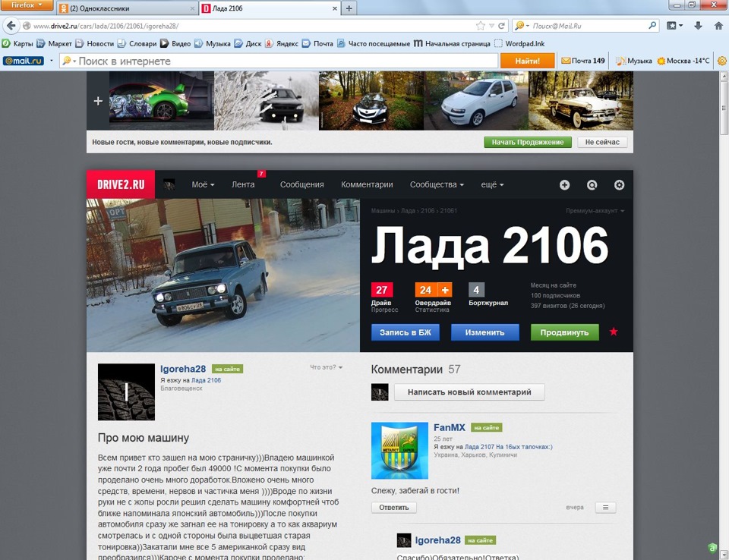The width and height of the screenshot is (729, 560).
Task: Open Премиум-аккаунт dropdown
Action: coord(595,211)
